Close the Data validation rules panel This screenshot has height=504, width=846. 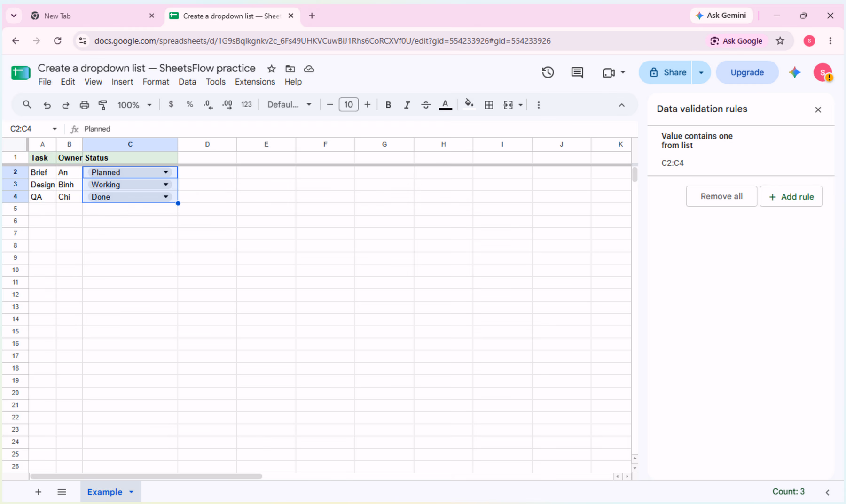point(818,109)
